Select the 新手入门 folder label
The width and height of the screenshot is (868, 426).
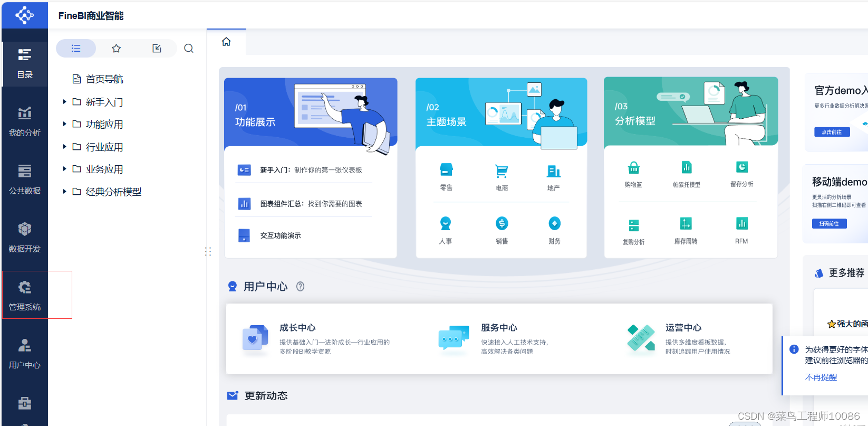104,102
